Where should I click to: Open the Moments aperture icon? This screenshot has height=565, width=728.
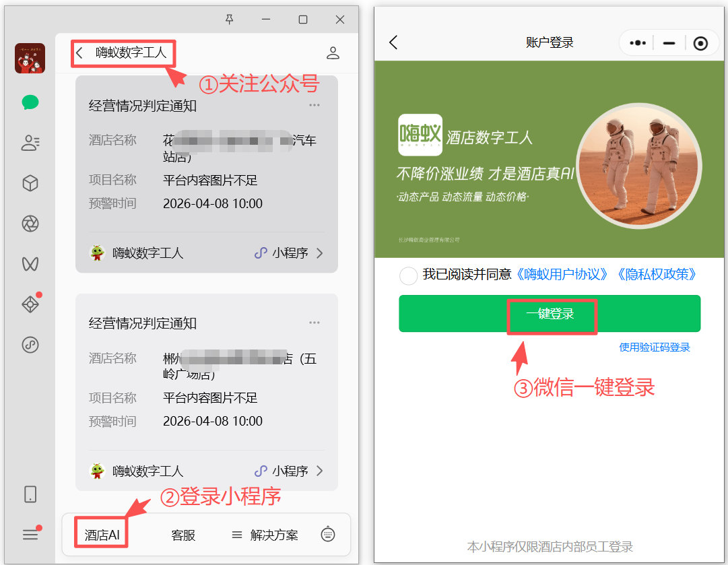pyautogui.click(x=30, y=224)
